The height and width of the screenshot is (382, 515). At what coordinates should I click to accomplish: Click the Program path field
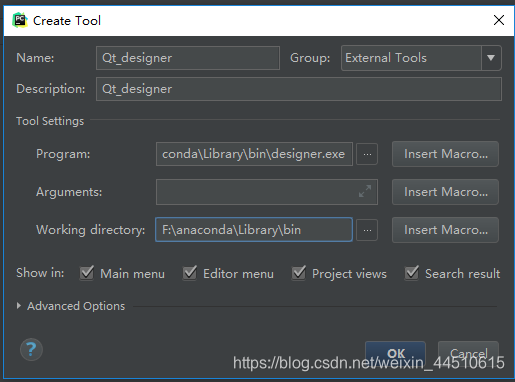click(x=254, y=154)
